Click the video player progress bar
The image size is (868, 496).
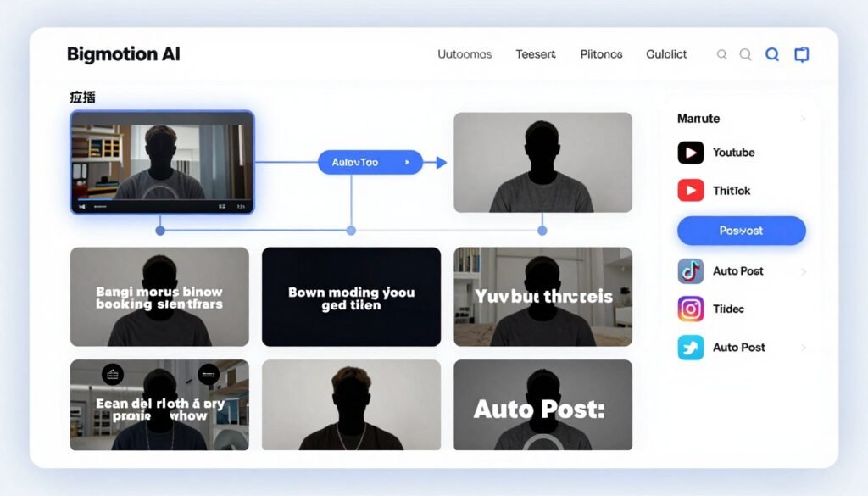(x=164, y=198)
